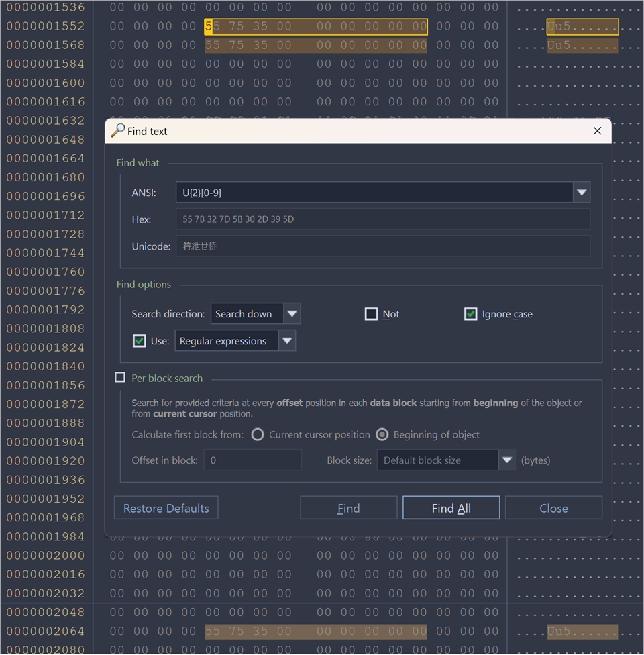644x655 pixels.
Task: Click inside the ANSI text field
Action: coord(373,193)
